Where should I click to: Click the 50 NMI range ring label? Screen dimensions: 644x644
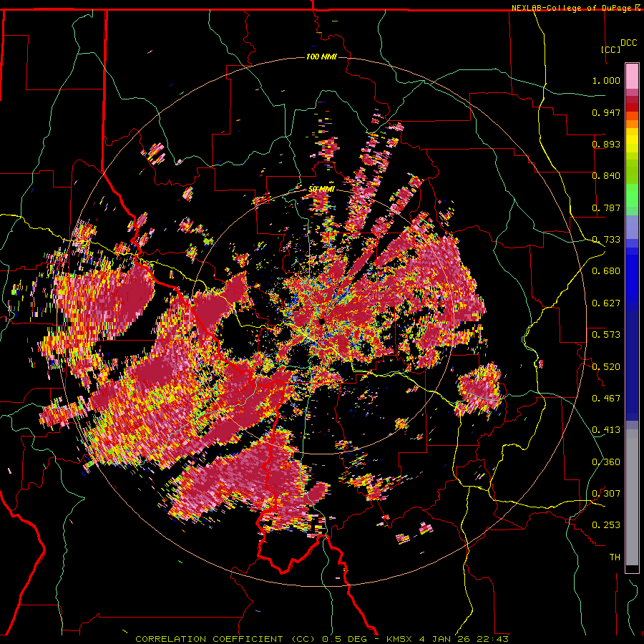[x=321, y=189]
